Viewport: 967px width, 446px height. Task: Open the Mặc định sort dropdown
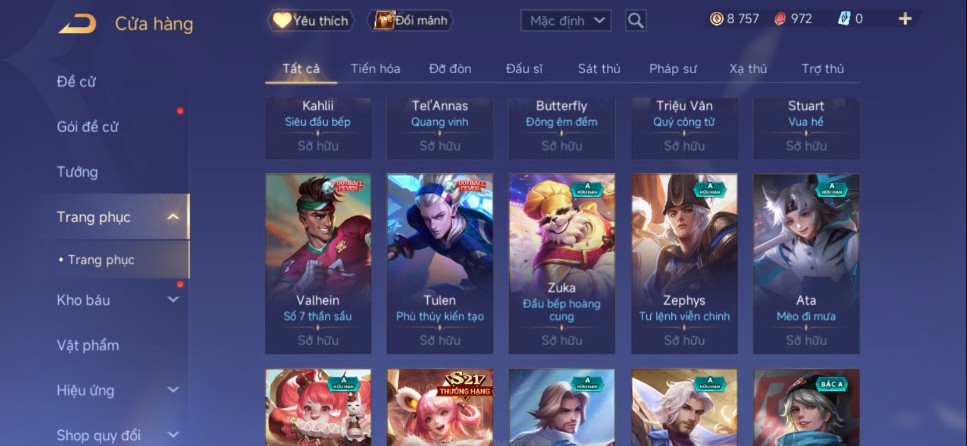point(566,21)
